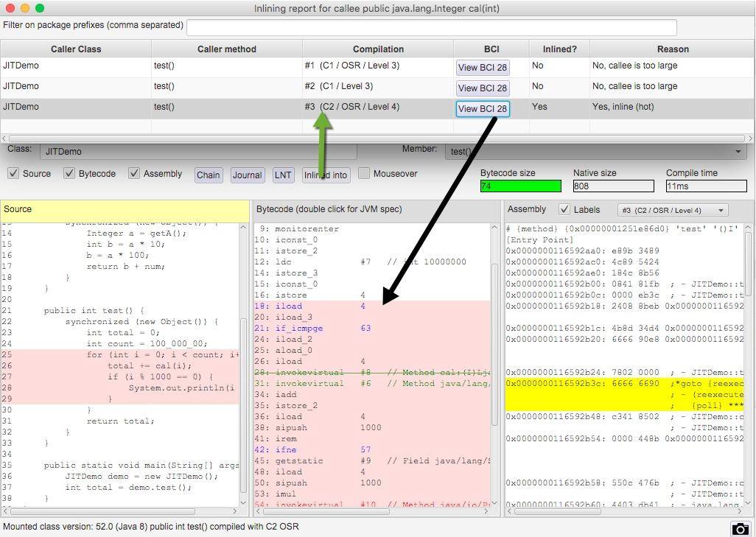Click the camera snapshot icon
This screenshot has width=756, height=537.
click(x=740, y=528)
